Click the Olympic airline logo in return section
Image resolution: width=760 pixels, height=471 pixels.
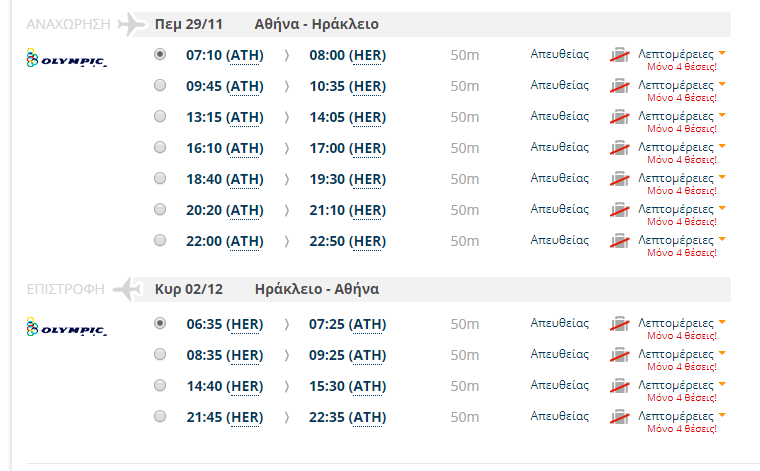(66, 329)
